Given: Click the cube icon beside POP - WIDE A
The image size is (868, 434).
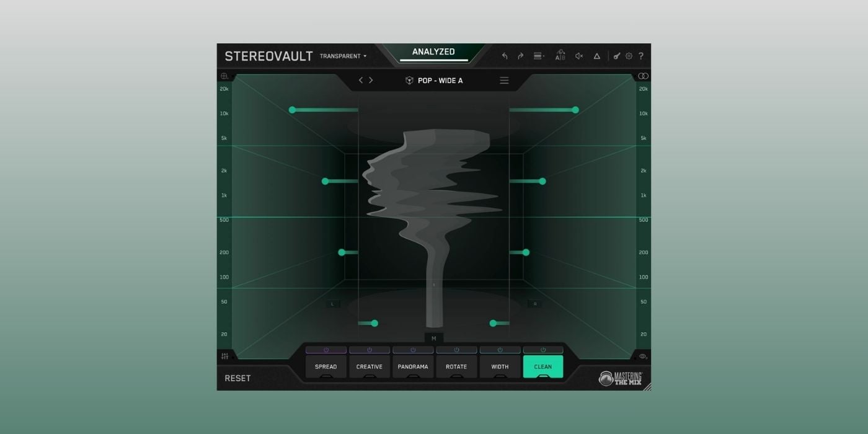Looking at the screenshot, I should pyautogui.click(x=409, y=81).
